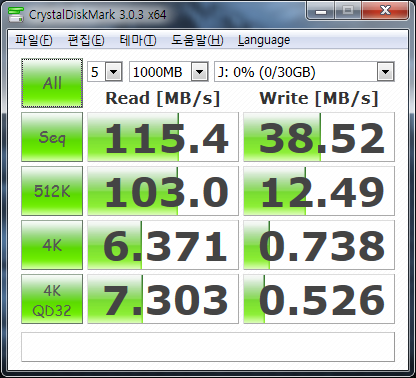
Task: Click the Write [MB/s] column header
Action: point(319,99)
